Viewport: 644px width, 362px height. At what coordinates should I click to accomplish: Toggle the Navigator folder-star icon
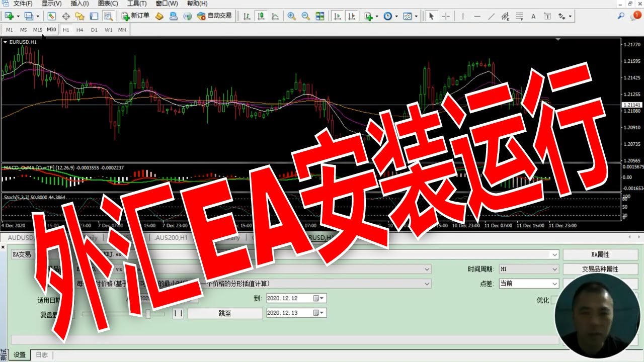pyautogui.click(x=79, y=16)
